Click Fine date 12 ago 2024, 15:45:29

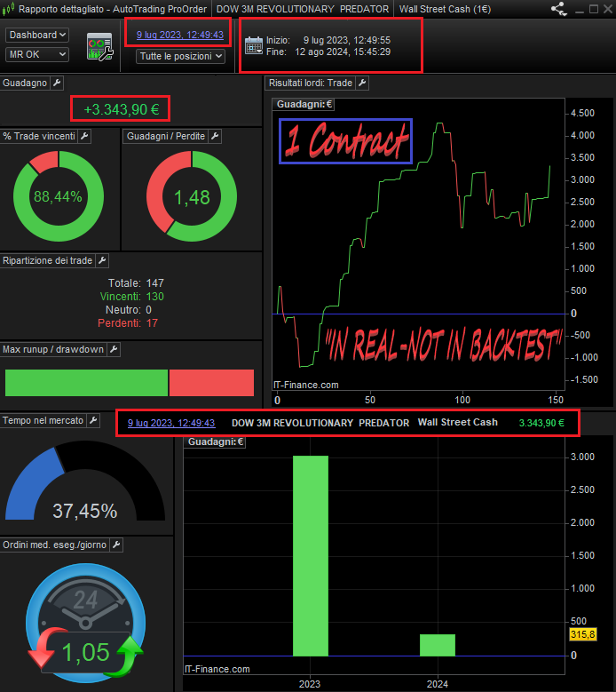click(328, 52)
